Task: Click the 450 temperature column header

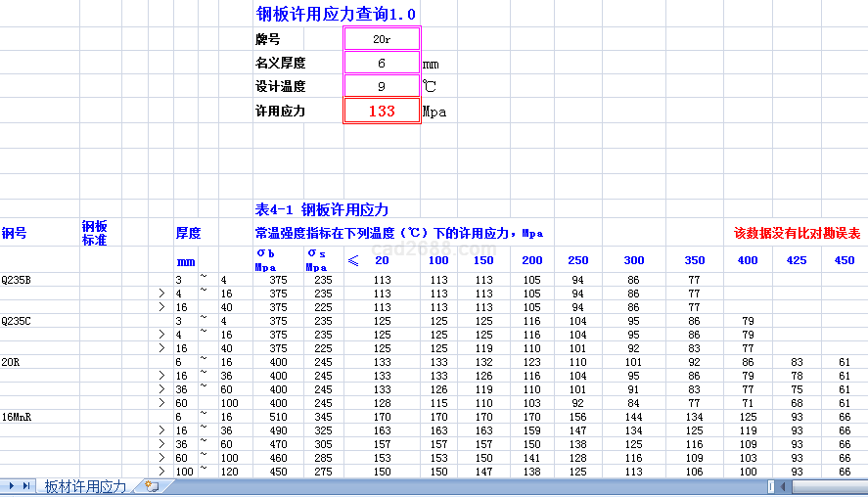Action: click(x=844, y=260)
